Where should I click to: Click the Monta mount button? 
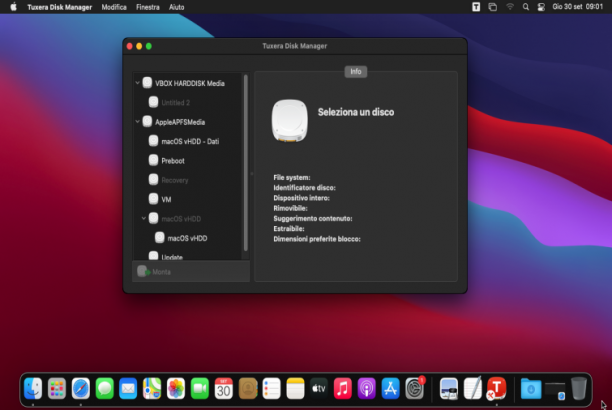click(x=155, y=271)
